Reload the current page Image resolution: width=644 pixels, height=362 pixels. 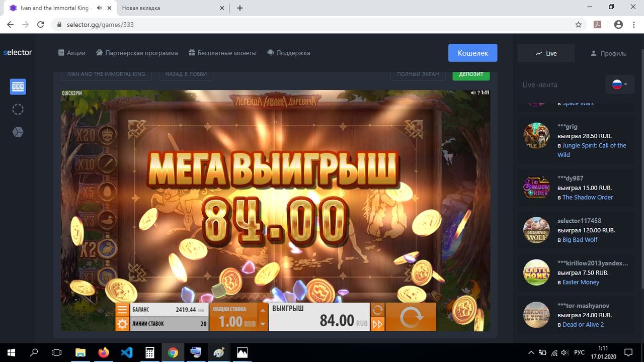tap(41, 25)
